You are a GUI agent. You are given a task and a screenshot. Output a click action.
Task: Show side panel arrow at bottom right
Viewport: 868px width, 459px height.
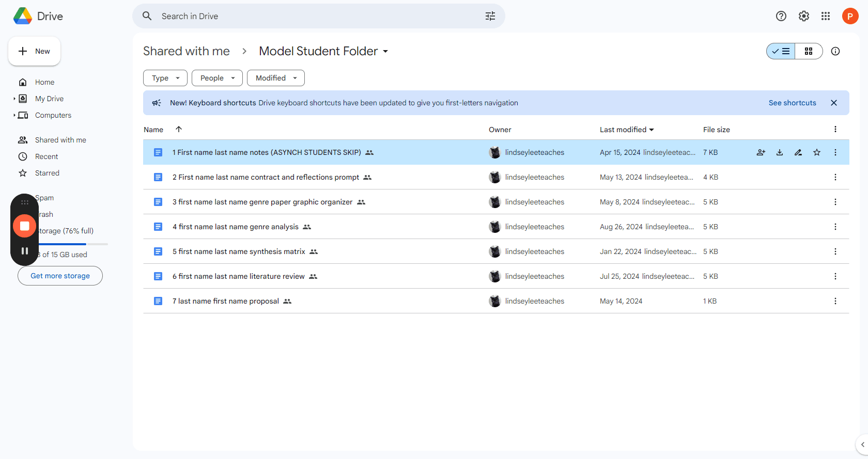click(862, 445)
